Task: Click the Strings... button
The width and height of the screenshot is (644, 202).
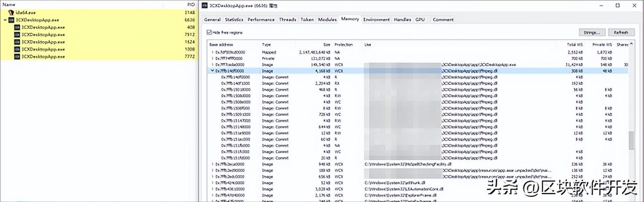Action: coord(592,32)
